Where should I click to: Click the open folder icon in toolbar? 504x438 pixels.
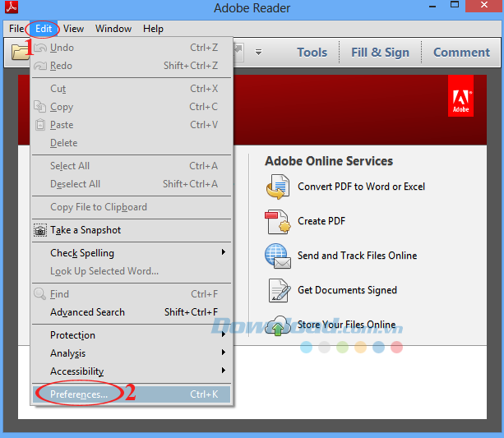pos(20,52)
